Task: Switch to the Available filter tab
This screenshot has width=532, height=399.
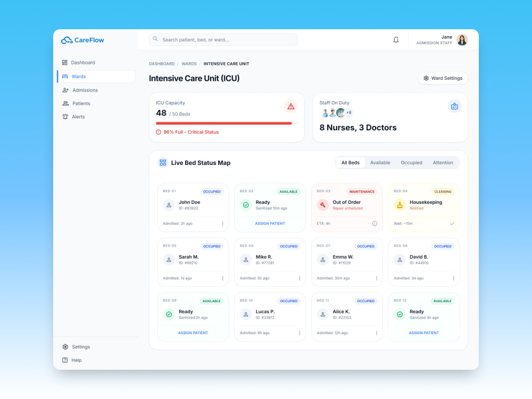Action: pos(380,162)
